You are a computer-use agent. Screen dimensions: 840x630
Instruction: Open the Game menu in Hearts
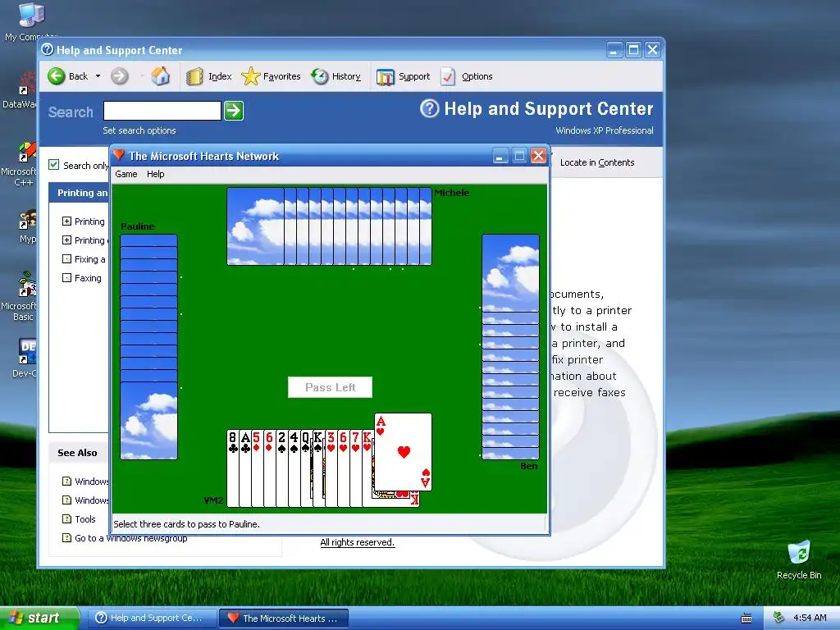tap(126, 174)
